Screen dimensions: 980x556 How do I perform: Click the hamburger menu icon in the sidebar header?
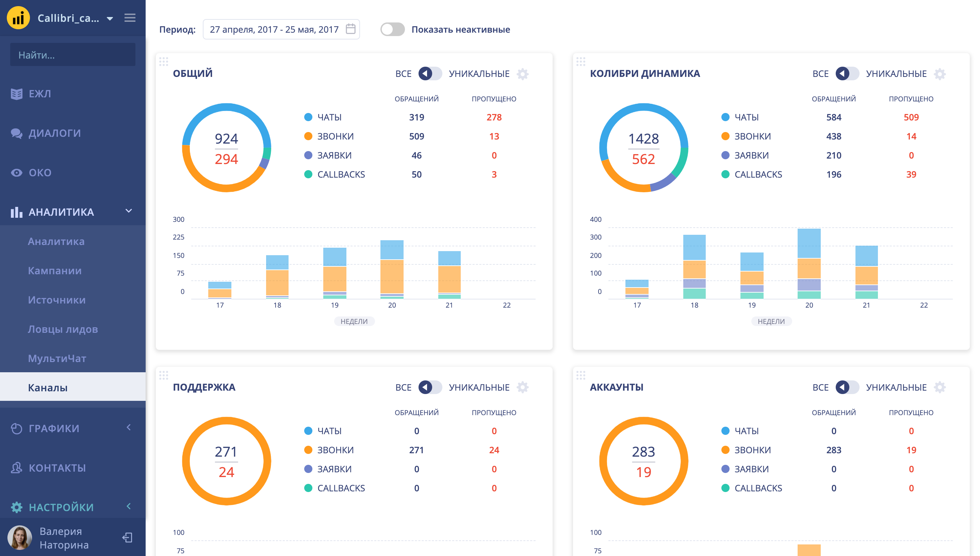[x=130, y=18]
